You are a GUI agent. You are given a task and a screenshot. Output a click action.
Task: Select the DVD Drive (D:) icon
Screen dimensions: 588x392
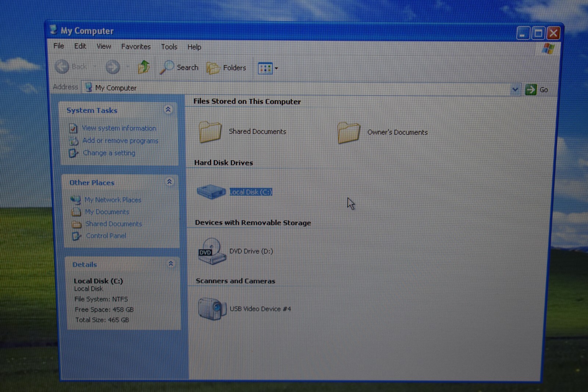(212, 251)
